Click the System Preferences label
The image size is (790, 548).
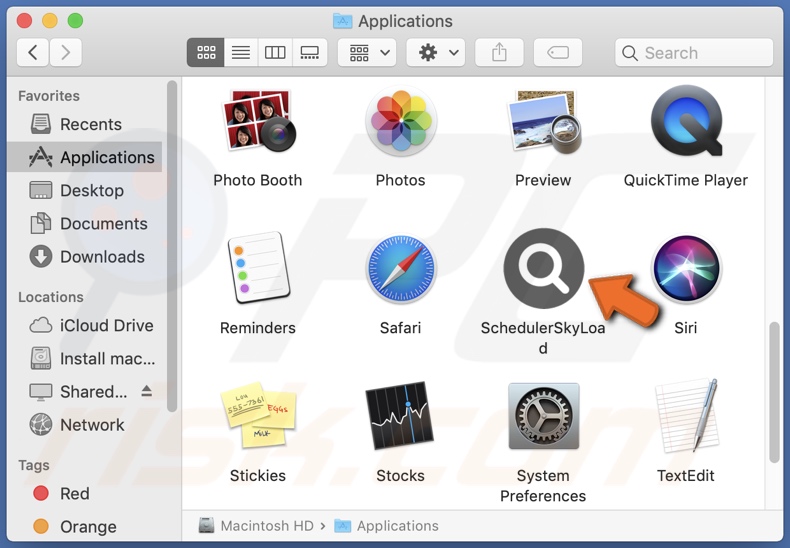pos(543,486)
